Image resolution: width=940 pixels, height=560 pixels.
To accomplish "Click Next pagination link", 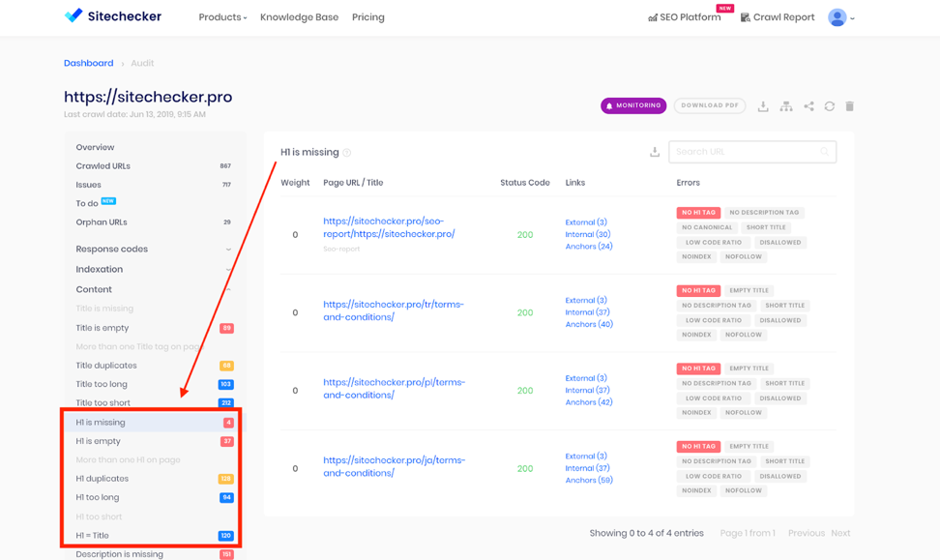I will pos(840,533).
